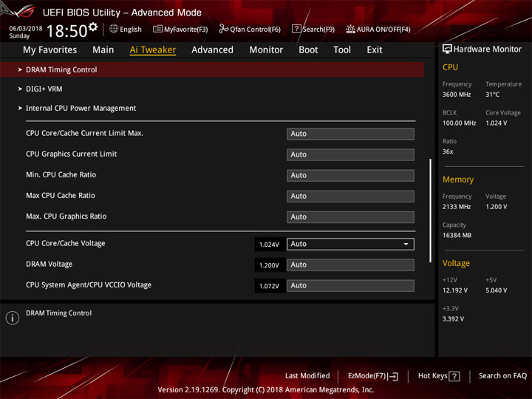Screen dimensions: 532x399
Task: Click the Ratio 36x value
Action: tap(448, 151)
